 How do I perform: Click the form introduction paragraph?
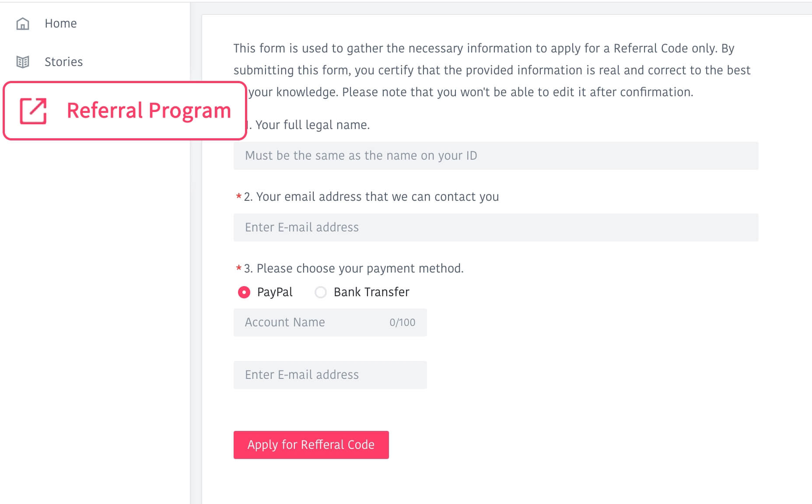click(x=492, y=70)
